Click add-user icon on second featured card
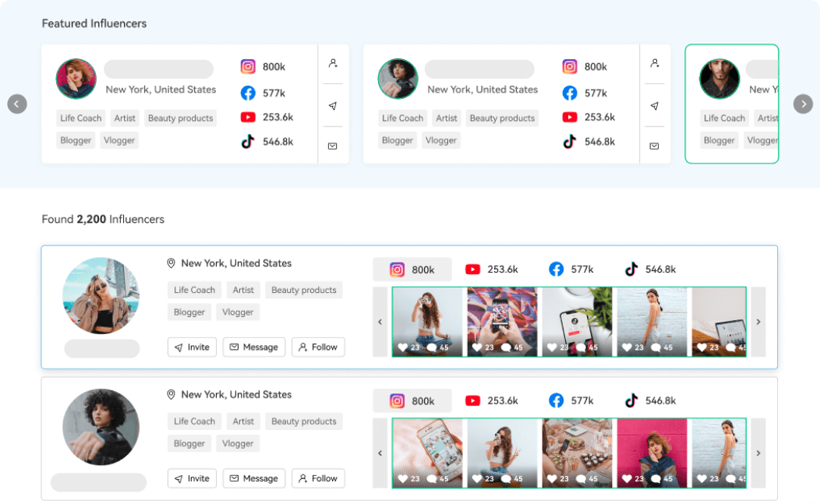820x504 pixels. coord(655,63)
